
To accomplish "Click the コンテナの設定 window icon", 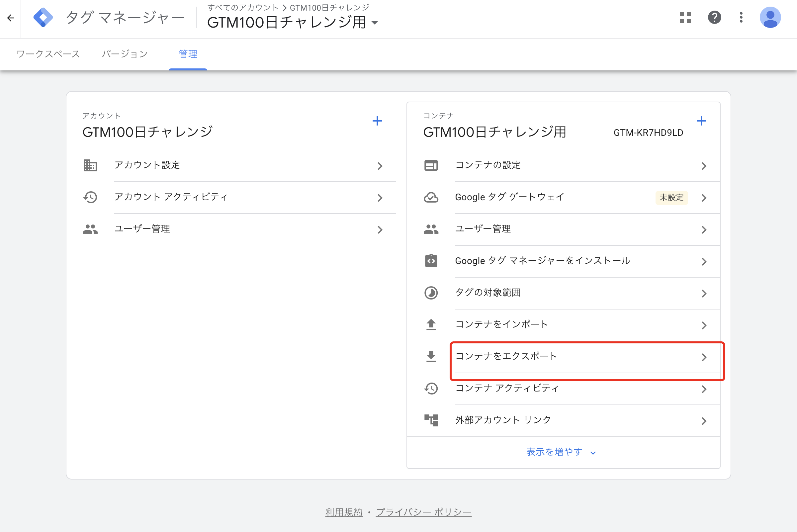I will 431,165.
